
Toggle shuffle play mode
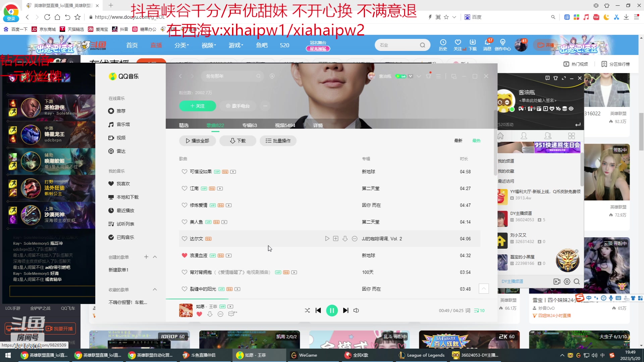(x=307, y=310)
